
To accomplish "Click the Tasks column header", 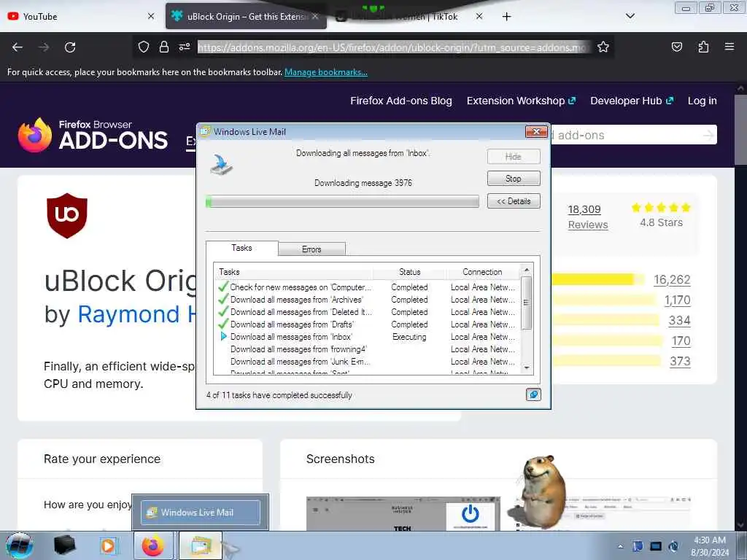I will 293,272.
